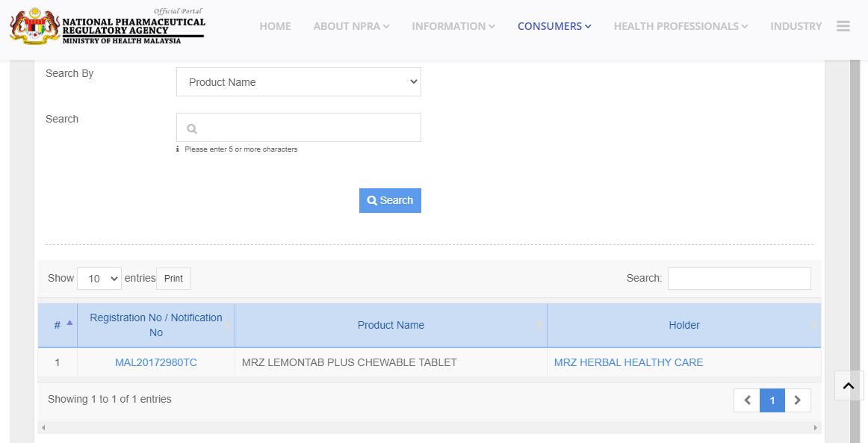The width and height of the screenshot is (868, 443).
Task: Click the blue Search button
Action: click(390, 200)
